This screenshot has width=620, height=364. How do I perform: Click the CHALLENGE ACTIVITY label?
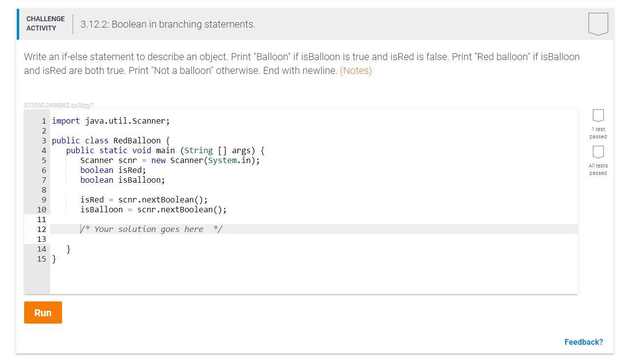pos(45,24)
